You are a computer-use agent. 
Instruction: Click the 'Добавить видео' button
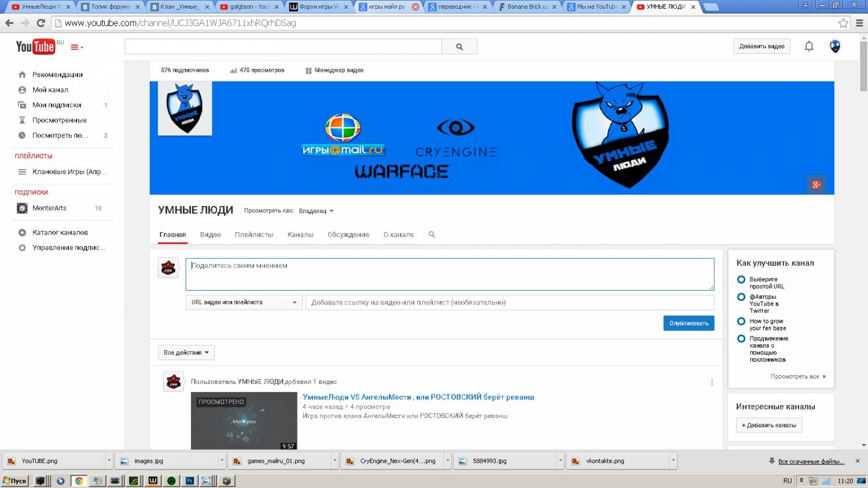click(x=762, y=46)
